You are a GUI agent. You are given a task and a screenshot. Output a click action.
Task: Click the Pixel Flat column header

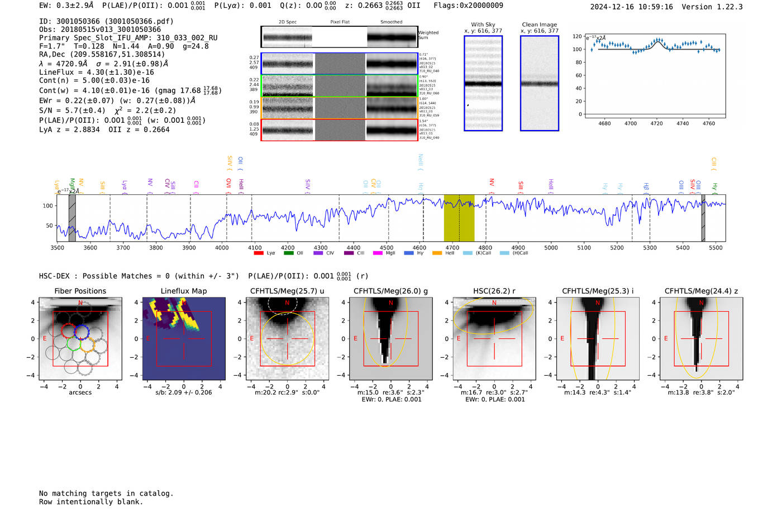click(x=340, y=22)
